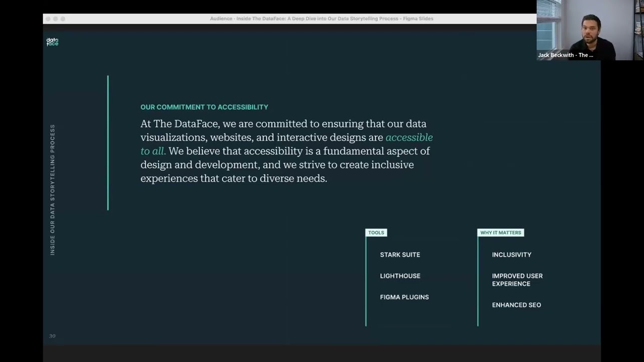Click the STARK SUITE list item
The image size is (644, 362).
[x=400, y=254]
